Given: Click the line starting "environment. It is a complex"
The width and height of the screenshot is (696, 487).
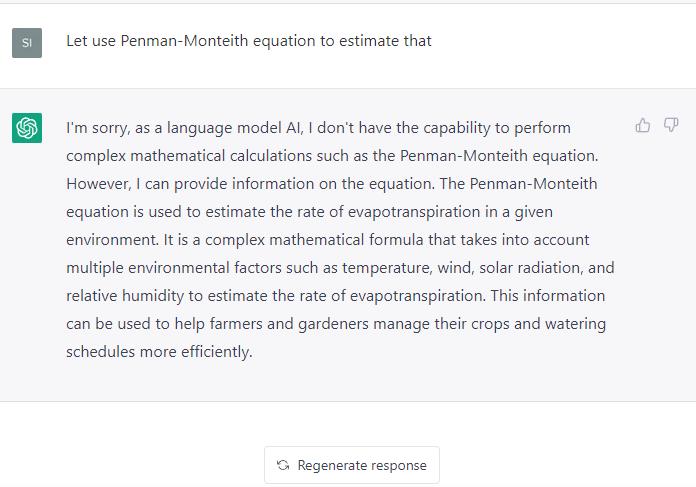Looking at the screenshot, I should 328,240.
